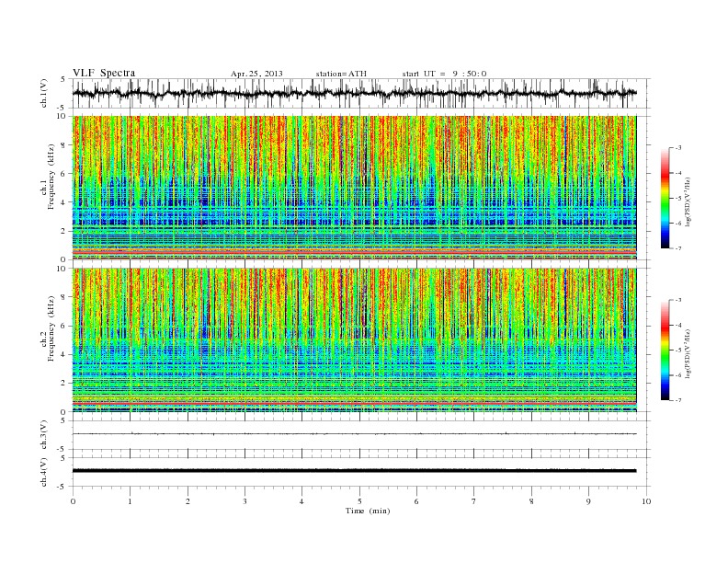Viewport: 728px width, 563px height.
Task: Click inside the ch.1 spectrogram panel
Action: (x=354, y=188)
